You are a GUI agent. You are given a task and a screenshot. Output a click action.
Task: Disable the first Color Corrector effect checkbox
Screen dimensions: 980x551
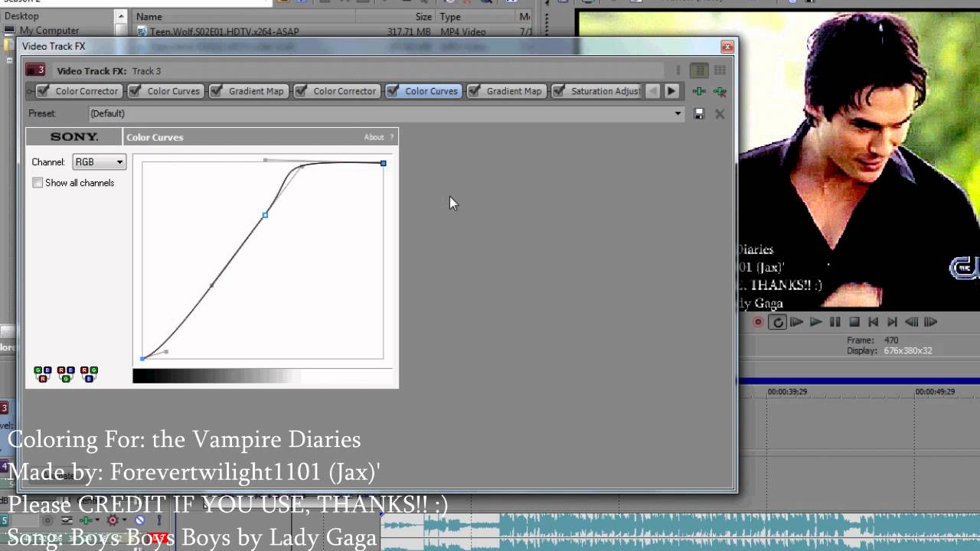(x=44, y=91)
